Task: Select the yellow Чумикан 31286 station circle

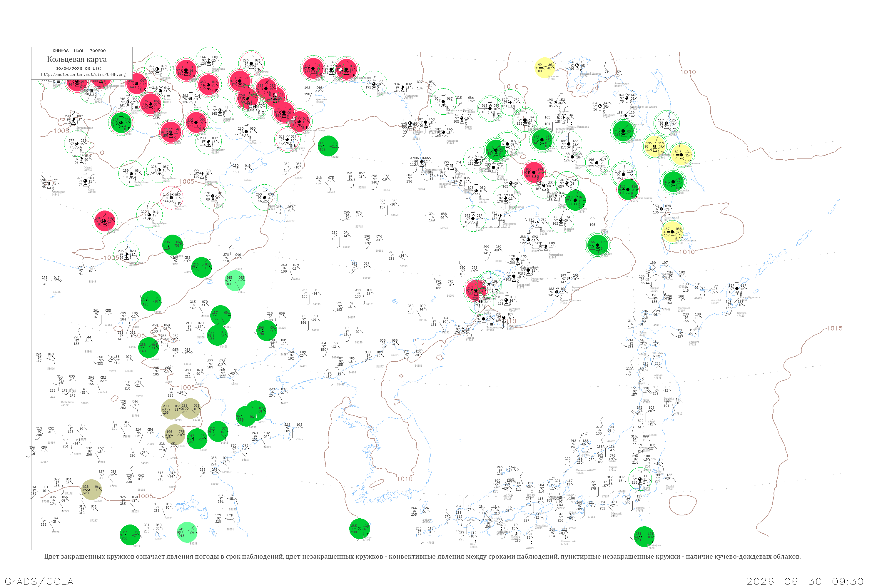Action: 544,68
